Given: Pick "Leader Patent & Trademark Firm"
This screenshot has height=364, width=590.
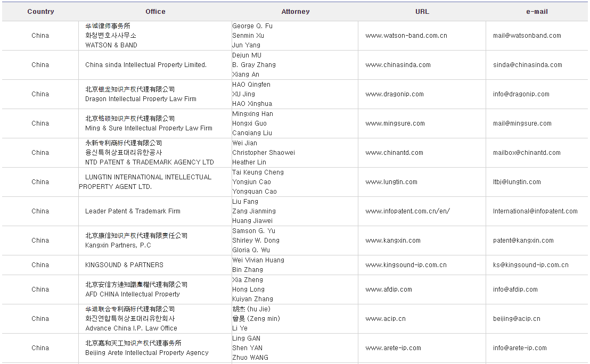Looking at the screenshot, I should [x=133, y=212].
